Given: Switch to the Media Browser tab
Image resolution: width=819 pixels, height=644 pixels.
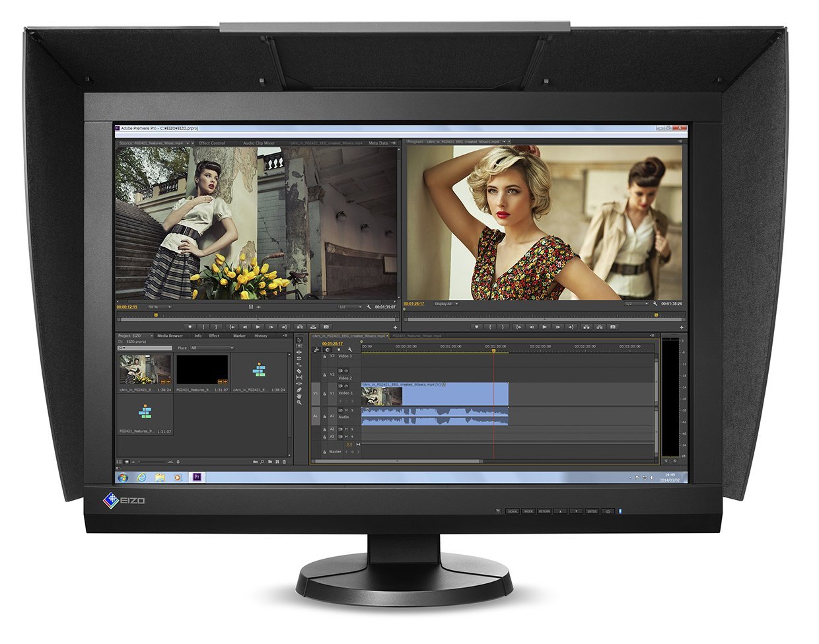Looking at the screenshot, I should point(170,336).
